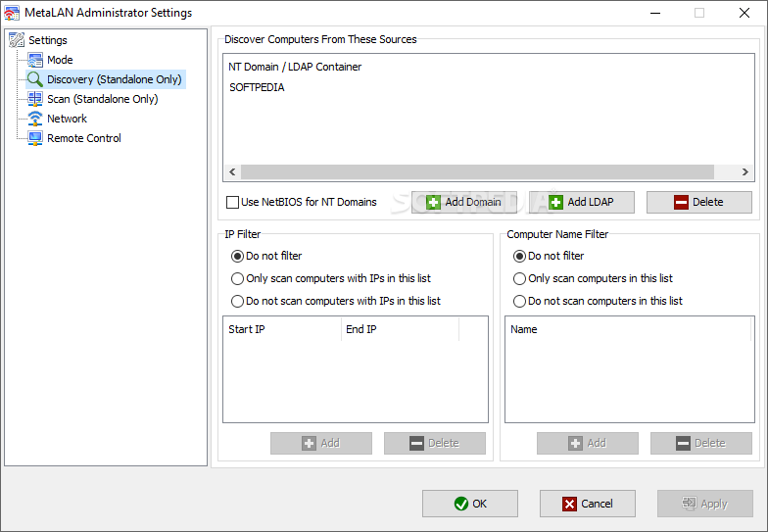Click the Discovery magnifier icon in tree
The width and height of the screenshot is (768, 532).
(35, 79)
